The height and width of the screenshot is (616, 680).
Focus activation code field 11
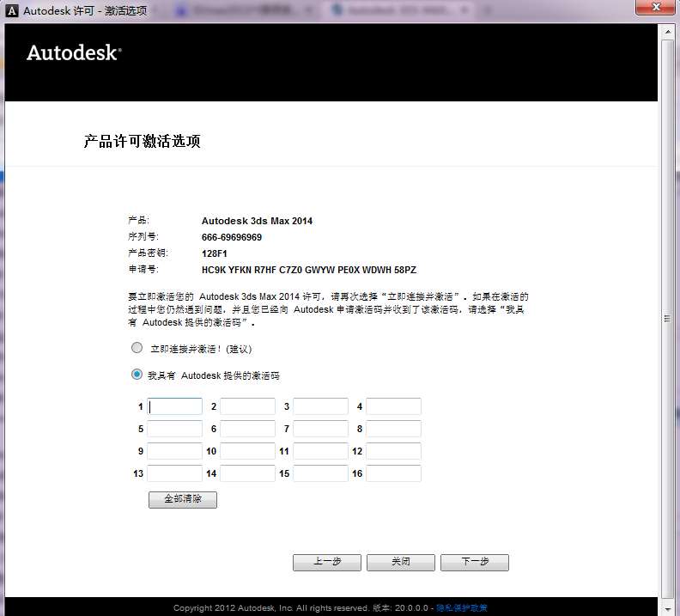[320, 451]
